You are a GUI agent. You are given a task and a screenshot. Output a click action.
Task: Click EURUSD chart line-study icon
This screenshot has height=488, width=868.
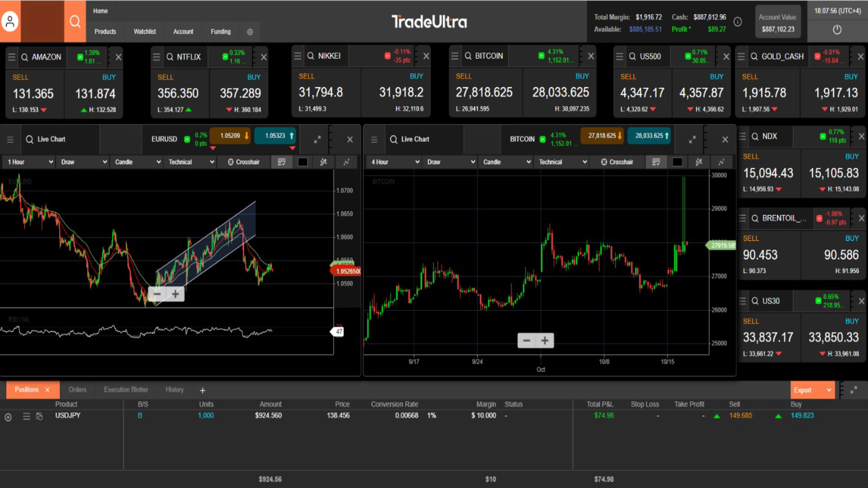pyautogui.click(x=346, y=162)
